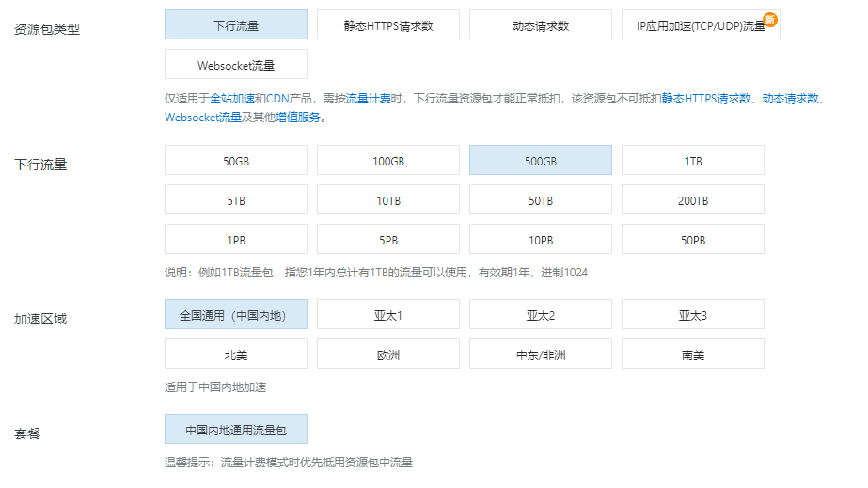Select the 下行流量 resource package type
This screenshot has height=488, width=868.
point(235,25)
